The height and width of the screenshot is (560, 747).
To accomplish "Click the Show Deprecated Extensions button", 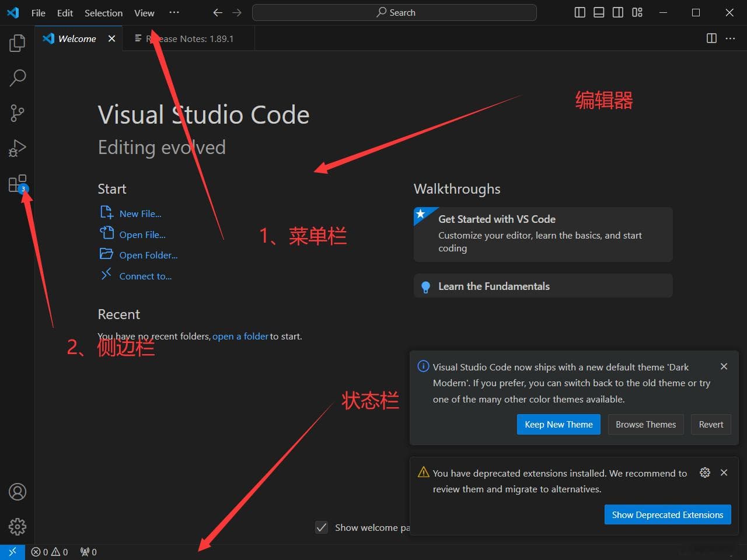I will tap(668, 514).
